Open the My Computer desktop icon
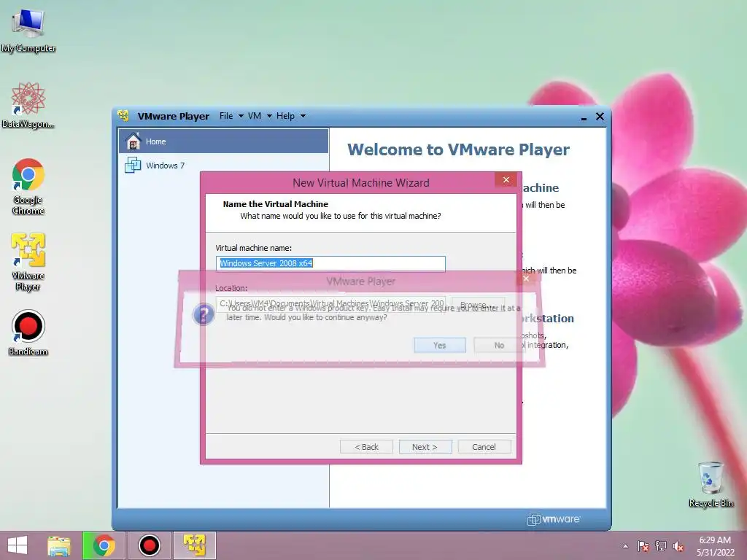Screen dimensions: 747x560 pyautogui.click(x=28, y=31)
